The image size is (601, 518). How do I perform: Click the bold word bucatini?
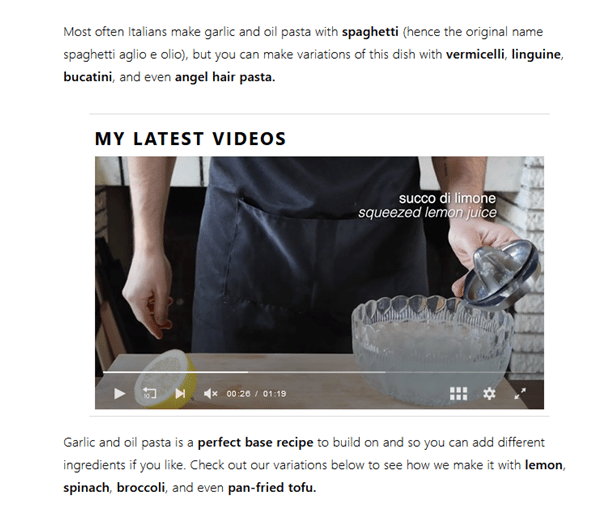tap(88, 77)
